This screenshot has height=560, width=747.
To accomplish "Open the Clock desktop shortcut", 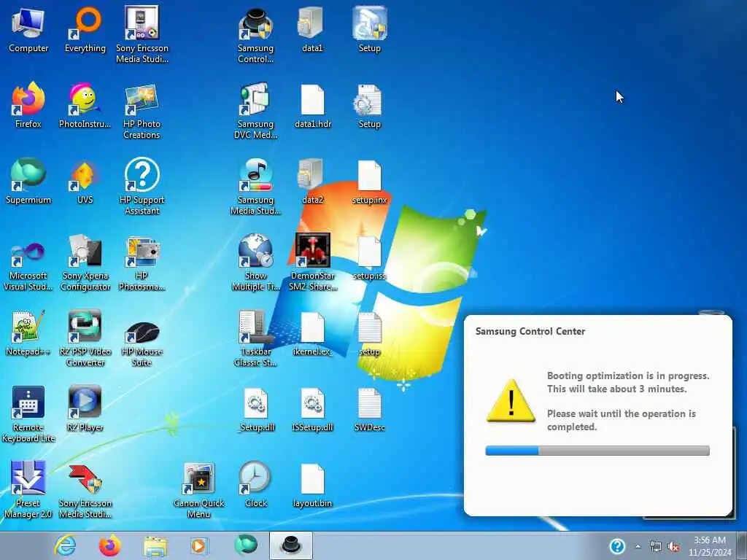I will tap(255, 484).
